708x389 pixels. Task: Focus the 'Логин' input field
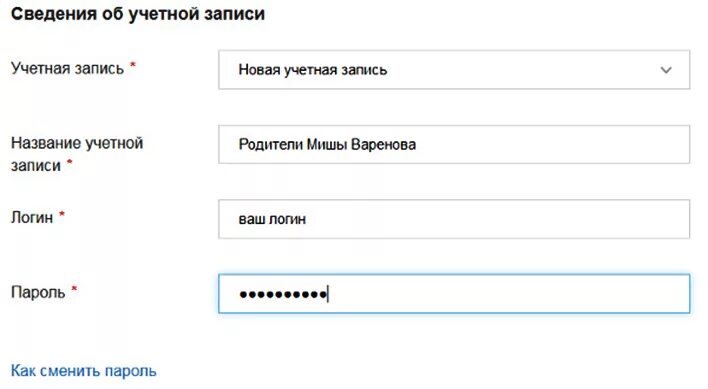pos(454,219)
